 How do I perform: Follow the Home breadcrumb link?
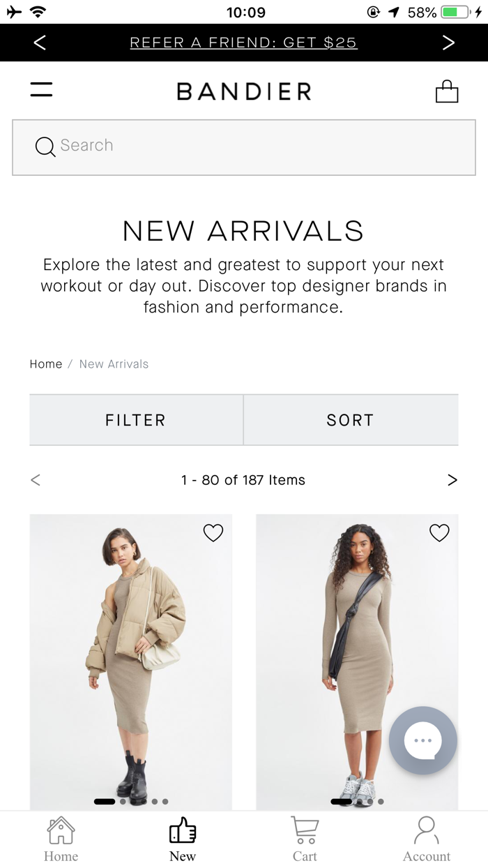[46, 364]
